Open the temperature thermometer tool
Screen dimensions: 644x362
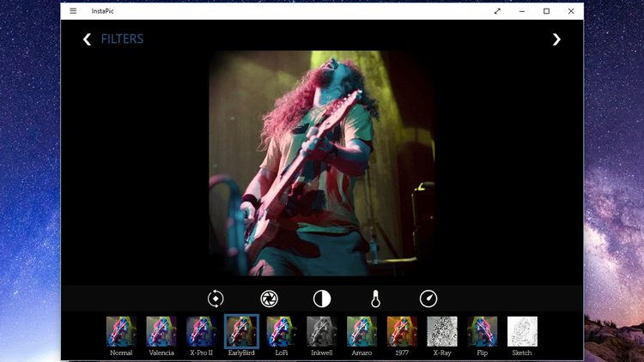[375, 299]
